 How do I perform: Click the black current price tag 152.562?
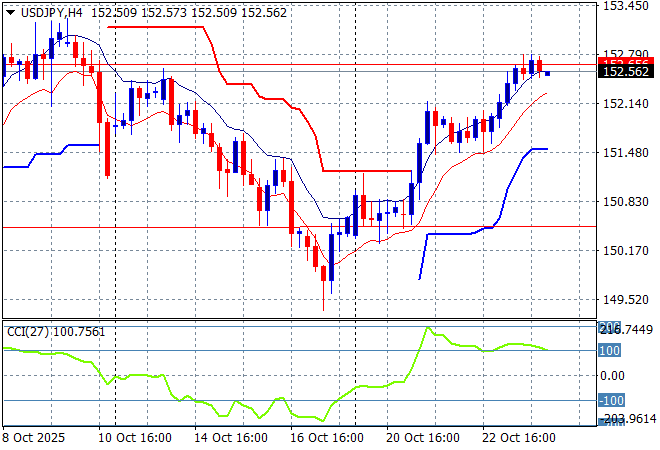(626, 72)
